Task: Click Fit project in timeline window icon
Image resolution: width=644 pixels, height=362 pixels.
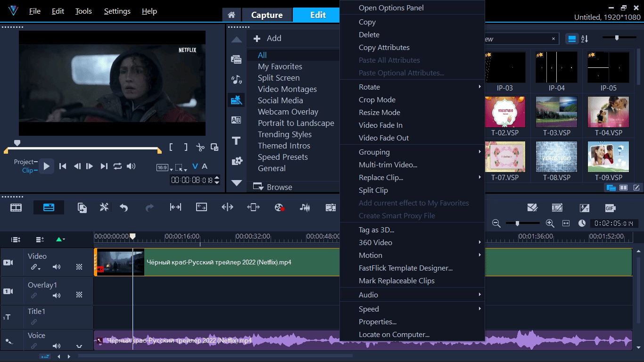Action: point(566,223)
